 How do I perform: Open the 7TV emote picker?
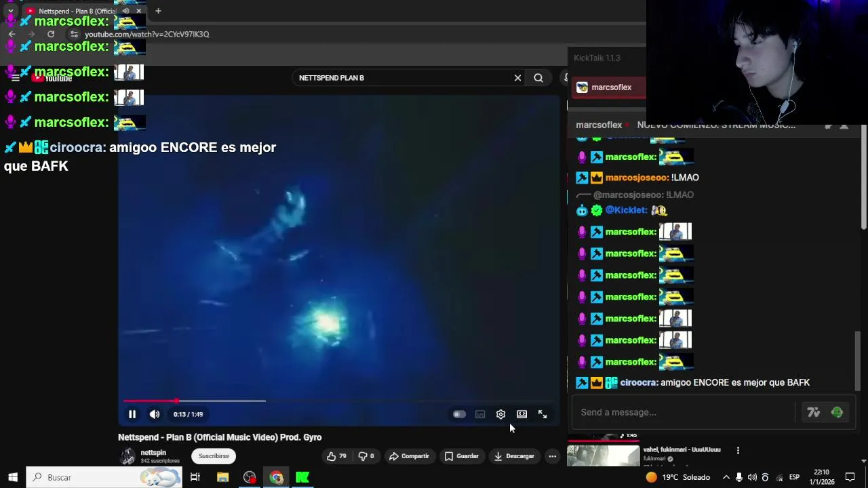click(814, 412)
